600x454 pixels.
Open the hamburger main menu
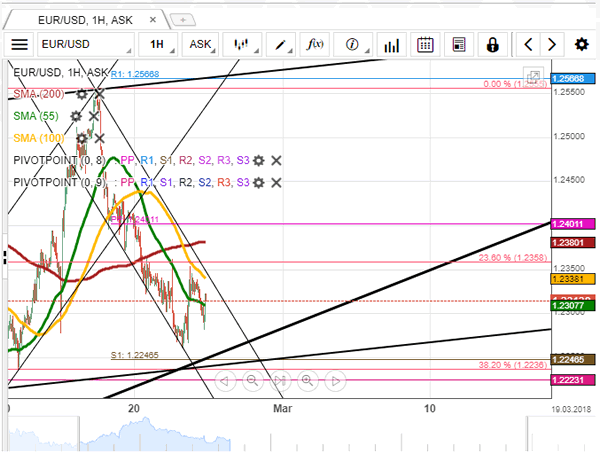tap(19, 44)
